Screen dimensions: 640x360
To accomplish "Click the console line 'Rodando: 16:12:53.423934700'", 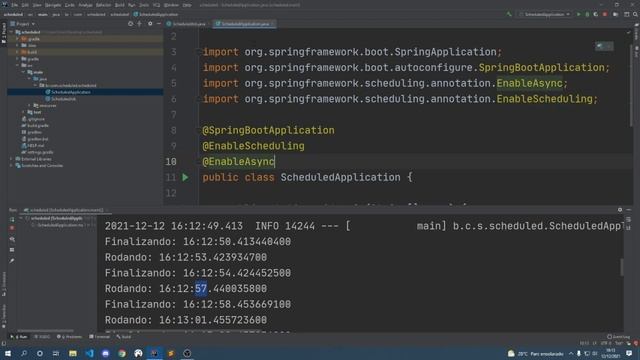I will coord(186,258).
